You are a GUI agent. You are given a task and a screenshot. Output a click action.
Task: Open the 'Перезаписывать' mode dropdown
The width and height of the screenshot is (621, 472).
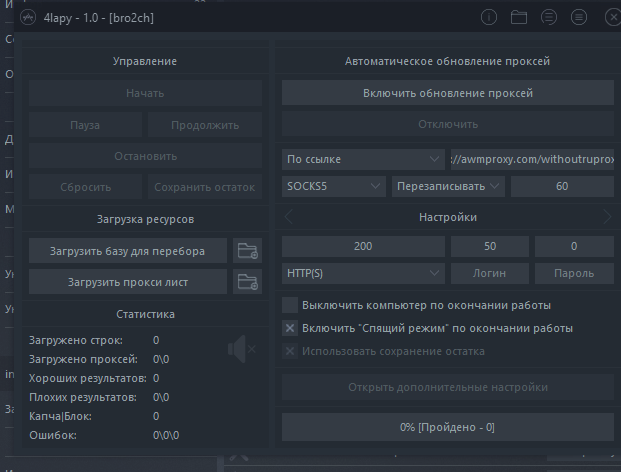448,186
